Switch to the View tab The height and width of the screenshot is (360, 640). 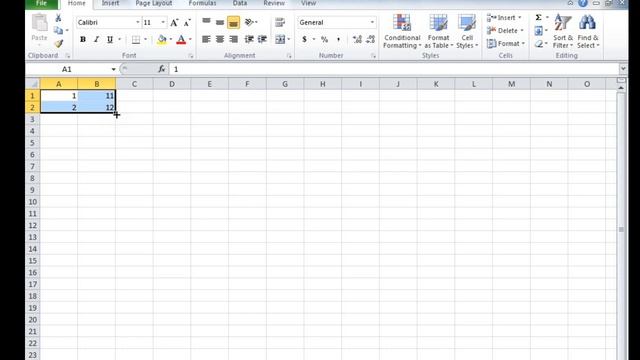point(308,3)
